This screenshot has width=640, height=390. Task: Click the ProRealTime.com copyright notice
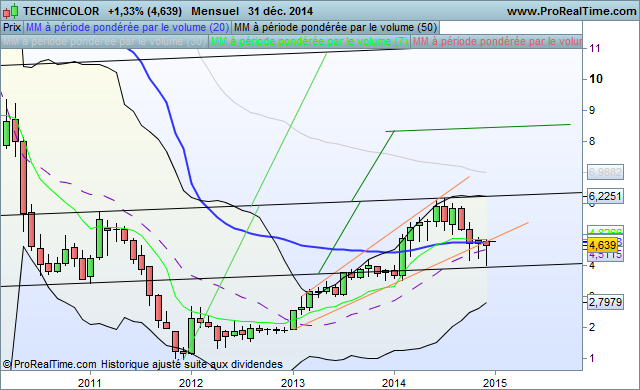coord(143,364)
